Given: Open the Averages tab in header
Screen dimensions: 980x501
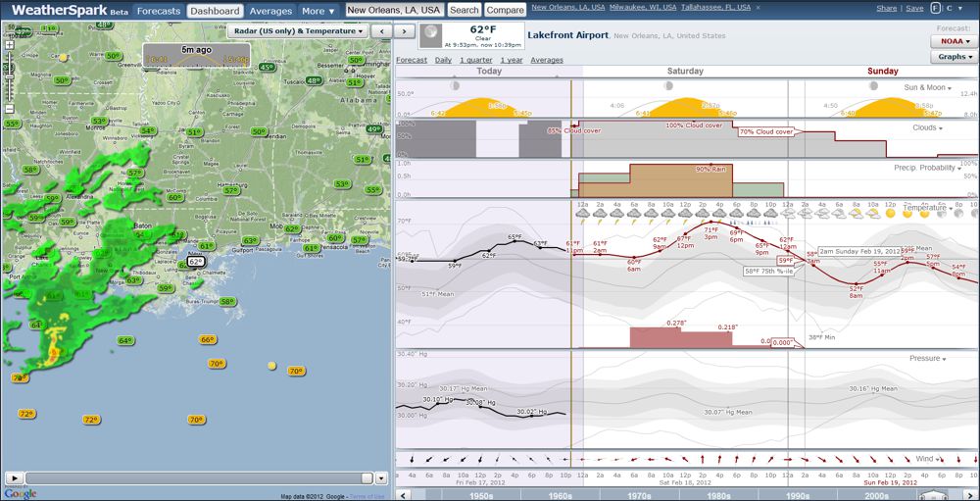Looking at the screenshot, I should pyautogui.click(x=270, y=11).
